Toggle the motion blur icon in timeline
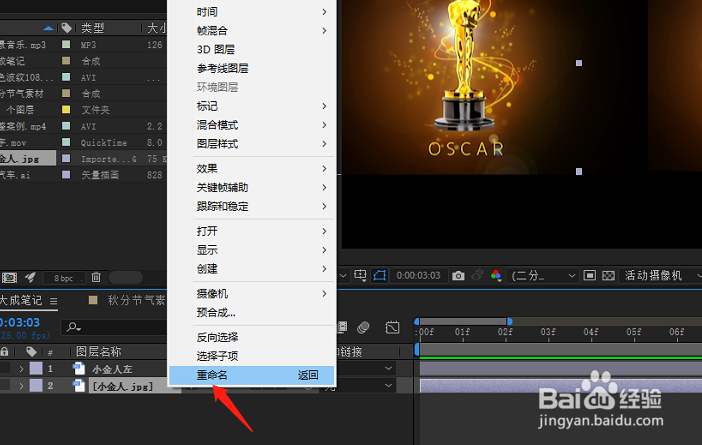702x445 pixels. pos(363,328)
